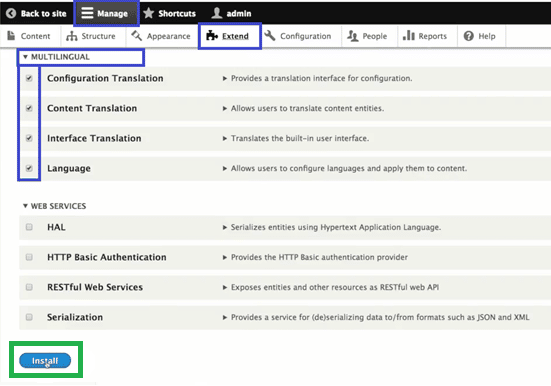
Task: Click the admin user icon
Action: coord(217,13)
